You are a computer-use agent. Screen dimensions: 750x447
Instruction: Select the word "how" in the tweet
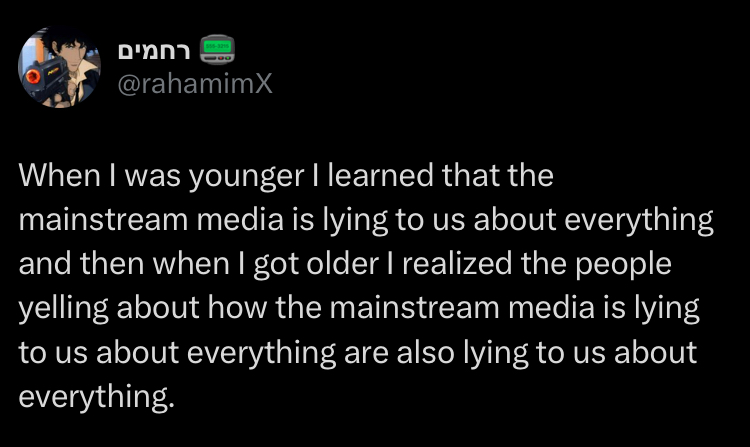(237, 307)
